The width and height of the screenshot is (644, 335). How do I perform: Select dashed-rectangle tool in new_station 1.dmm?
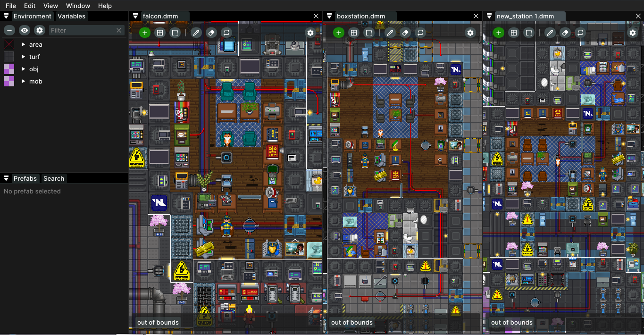(x=529, y=33)
